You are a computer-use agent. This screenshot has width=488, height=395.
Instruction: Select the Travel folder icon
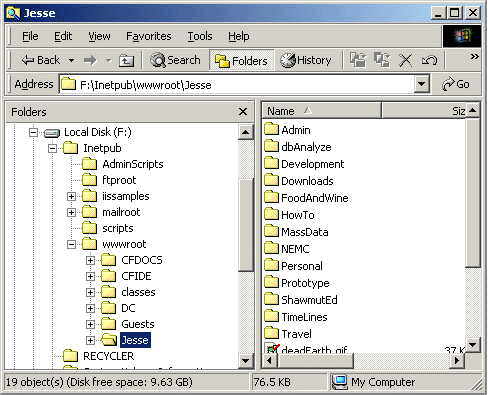click(x=271, y=333)
